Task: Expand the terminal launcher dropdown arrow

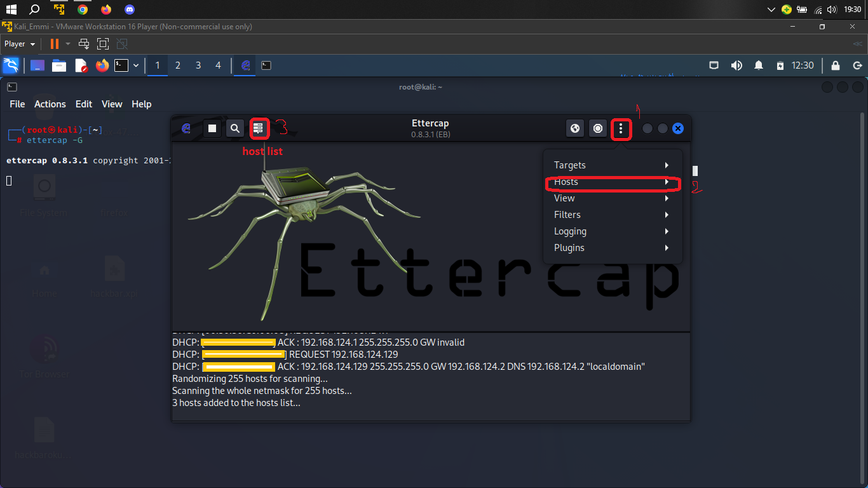Action: coord(135,65)
